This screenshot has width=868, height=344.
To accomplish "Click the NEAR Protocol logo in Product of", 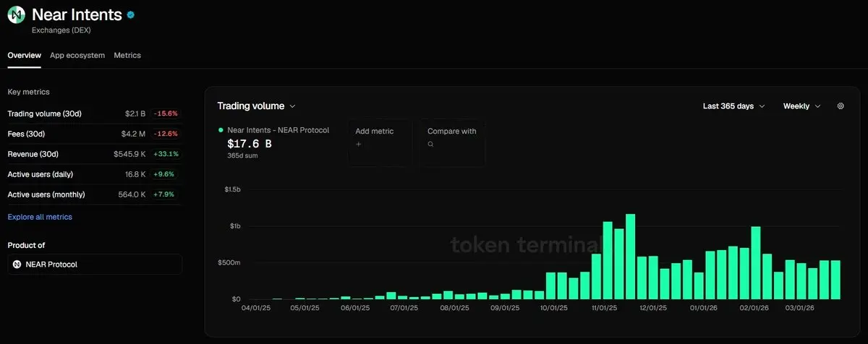I will pos(17,265).
